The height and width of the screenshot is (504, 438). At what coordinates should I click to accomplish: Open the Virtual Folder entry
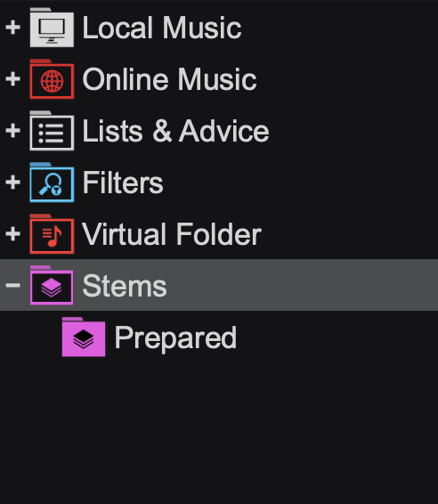point(172,234)
